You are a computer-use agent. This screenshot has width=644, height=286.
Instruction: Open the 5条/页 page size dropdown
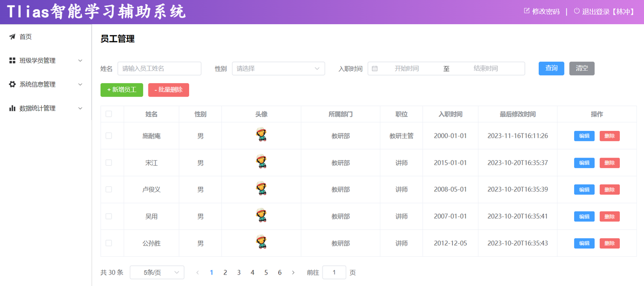click(x=157, y=272)
